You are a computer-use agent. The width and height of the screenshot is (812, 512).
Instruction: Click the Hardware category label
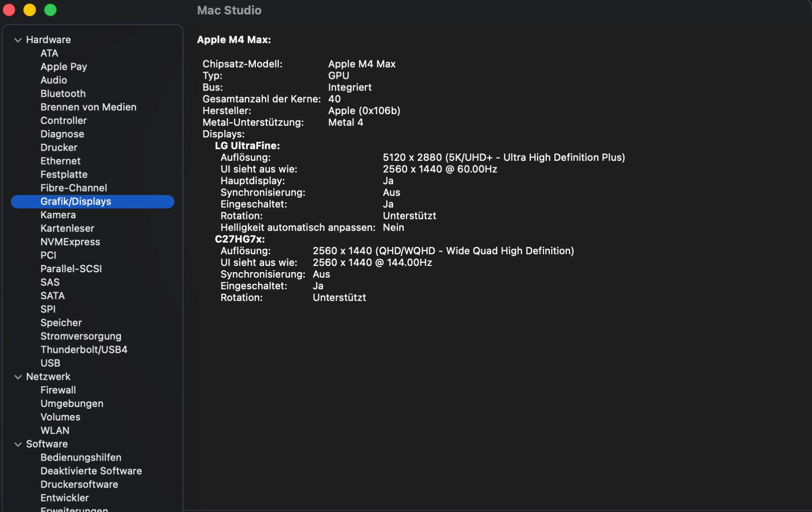click(48, 40)
